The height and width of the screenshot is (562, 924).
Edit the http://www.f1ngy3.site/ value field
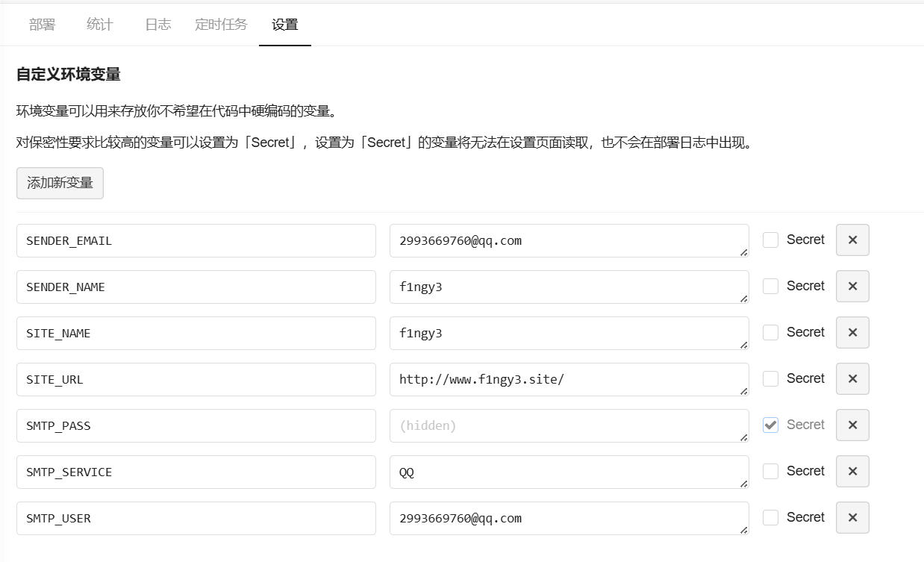569,379
